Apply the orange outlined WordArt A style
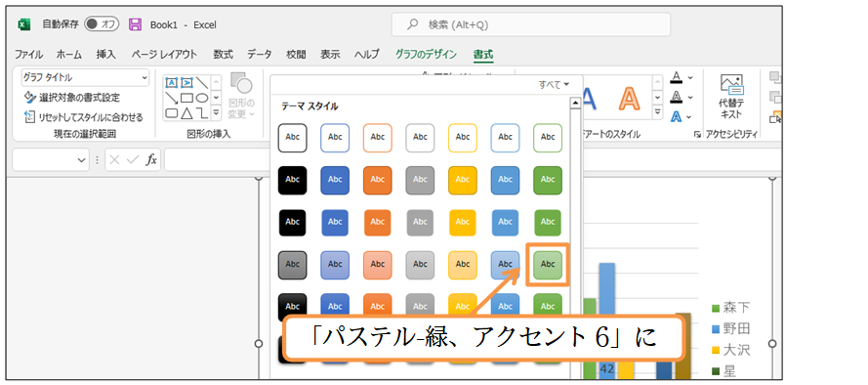Image resolution: width=868 pixels, height=385 pixels. (629, 99)
